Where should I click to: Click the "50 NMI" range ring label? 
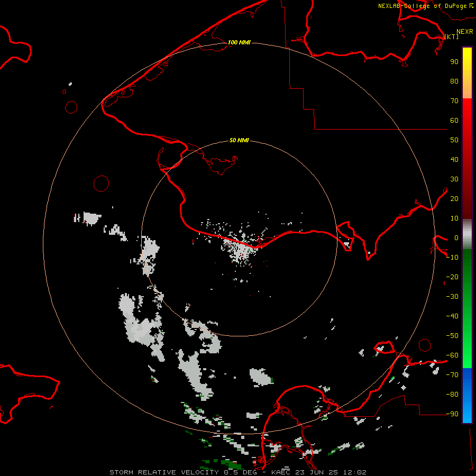(x=239, y=140)
